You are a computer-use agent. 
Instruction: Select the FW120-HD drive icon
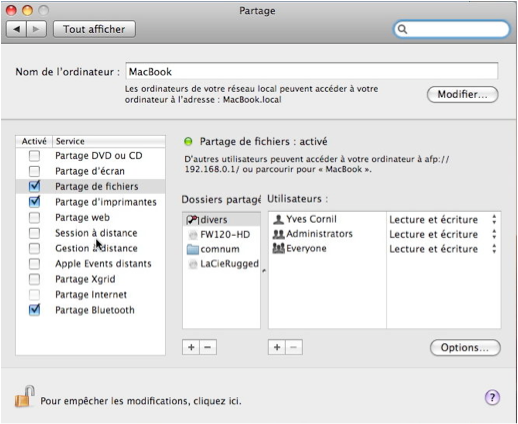point(193,235)
